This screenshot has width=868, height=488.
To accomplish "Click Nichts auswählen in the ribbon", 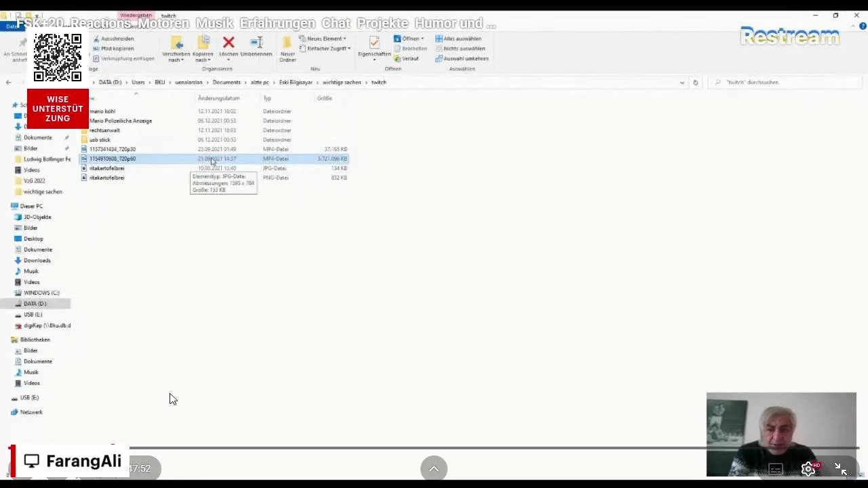I will 460,49.
